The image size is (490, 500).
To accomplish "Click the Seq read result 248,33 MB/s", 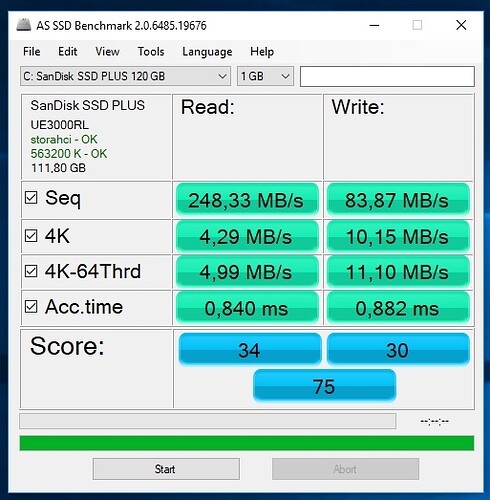I will coord(247,200).
